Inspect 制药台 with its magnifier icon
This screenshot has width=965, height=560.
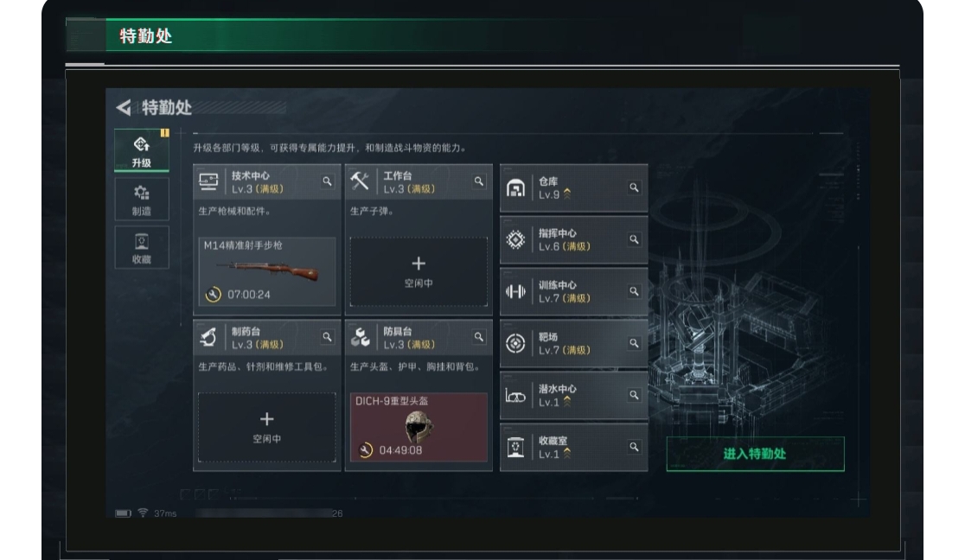(x=328, y=337)
